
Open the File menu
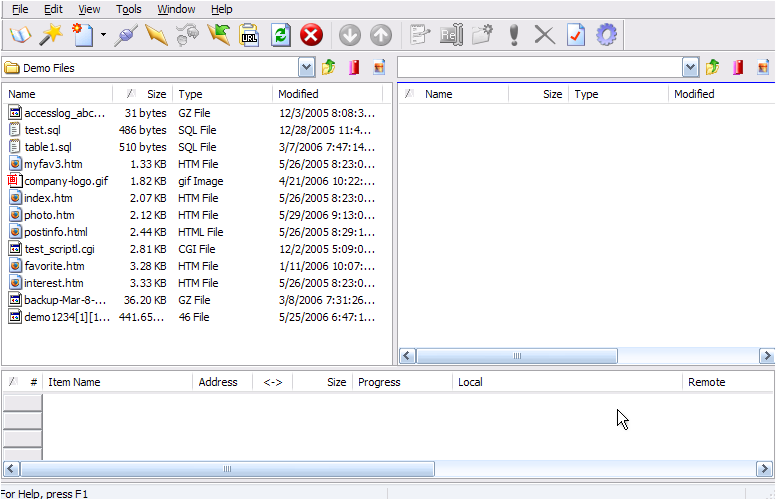(x=20, y=9)
